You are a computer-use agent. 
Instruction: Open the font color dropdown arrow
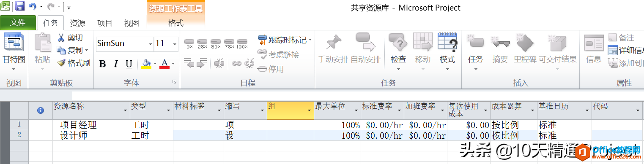(x=173, y=64)
